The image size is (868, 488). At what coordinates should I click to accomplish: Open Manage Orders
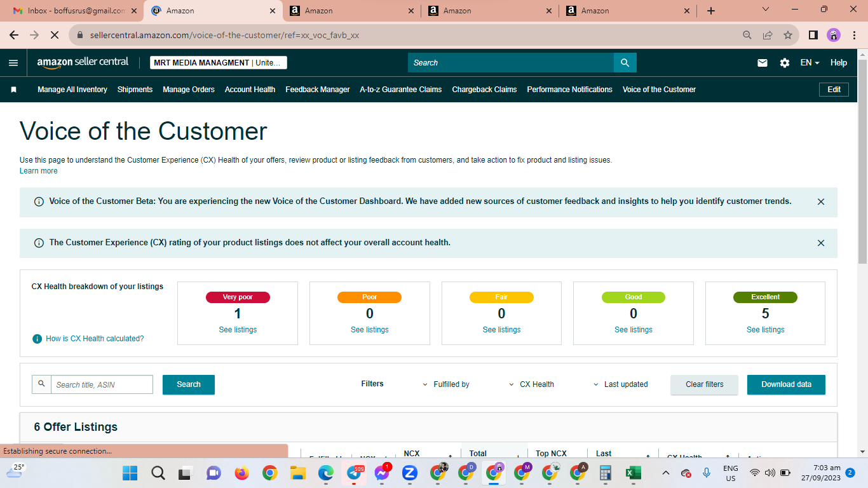click(x=189, y=90)
